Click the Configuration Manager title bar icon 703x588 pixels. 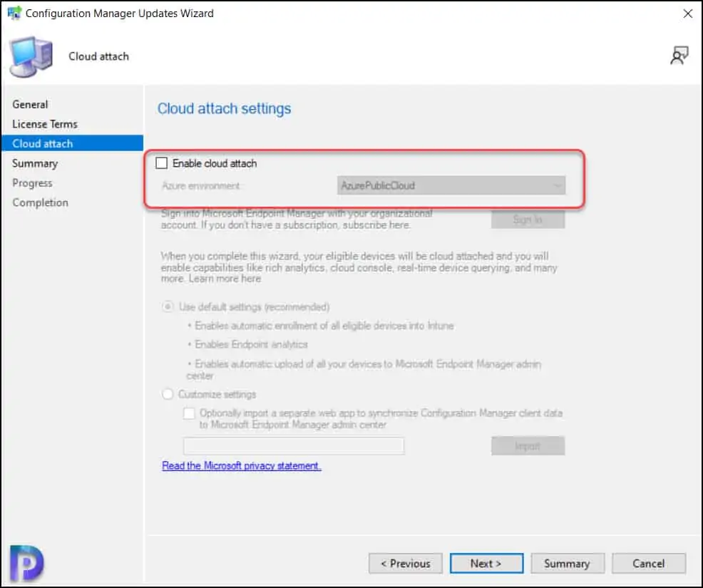click(14, 13)
